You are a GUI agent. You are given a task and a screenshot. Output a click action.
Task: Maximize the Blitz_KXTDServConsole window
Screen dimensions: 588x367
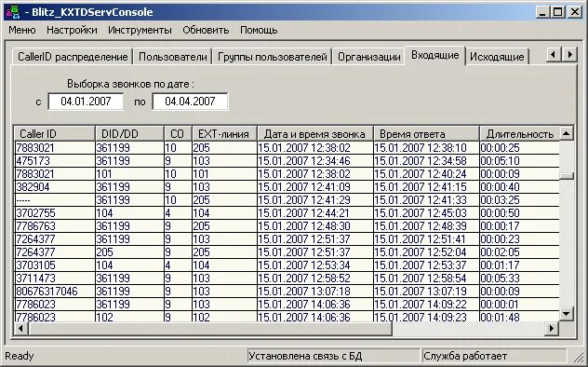[x=557, y=12]
